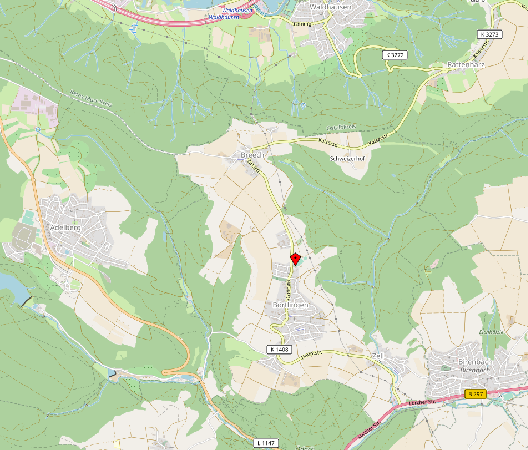Select the Börtlingen village label
The height and width of the screenshot is (450, 528).
[290, 305]
